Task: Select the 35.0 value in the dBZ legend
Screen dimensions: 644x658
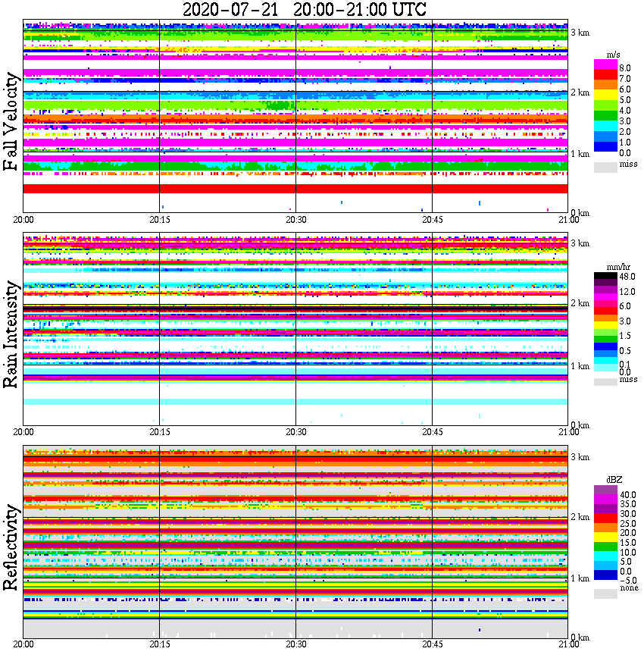Action: tap(628, 504)
